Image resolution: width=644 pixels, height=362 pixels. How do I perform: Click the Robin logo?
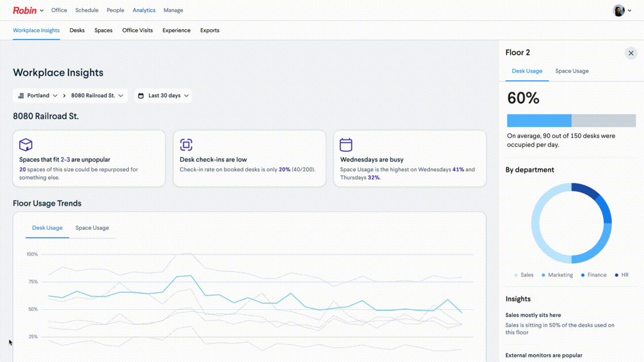coord(25,10)
